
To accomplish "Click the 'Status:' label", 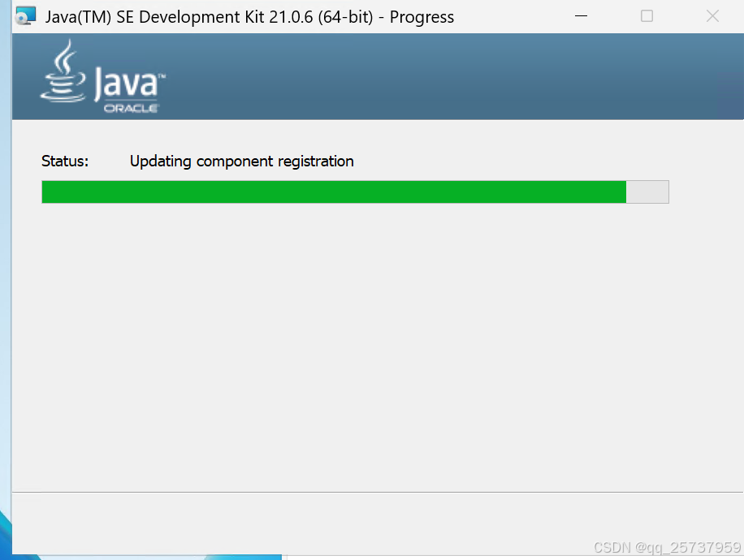I will [65, 162].
